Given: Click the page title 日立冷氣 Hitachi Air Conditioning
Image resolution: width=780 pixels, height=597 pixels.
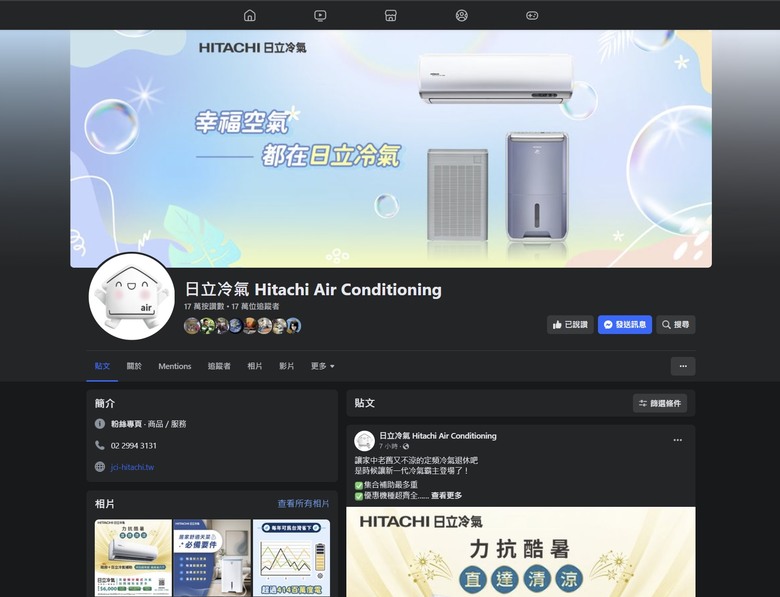Looking at the screenshot, I should (313, 290).
